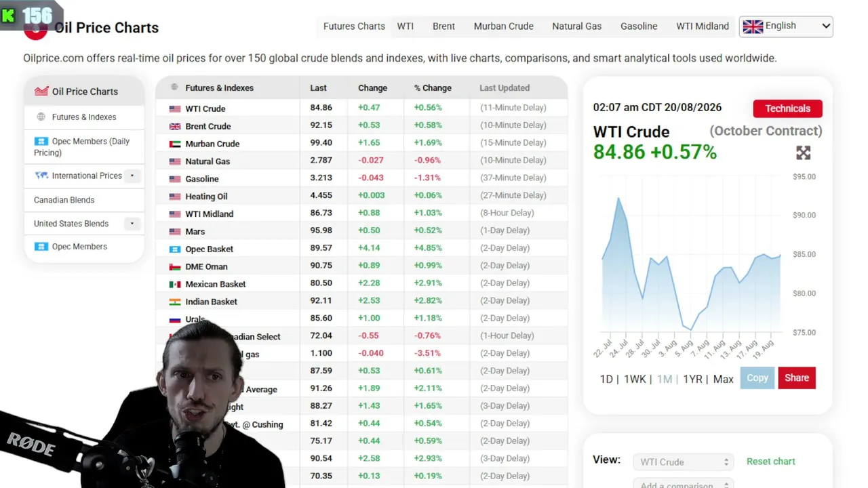
Task: Open Natural Gas from the top navigation
Action: [577, 26]
